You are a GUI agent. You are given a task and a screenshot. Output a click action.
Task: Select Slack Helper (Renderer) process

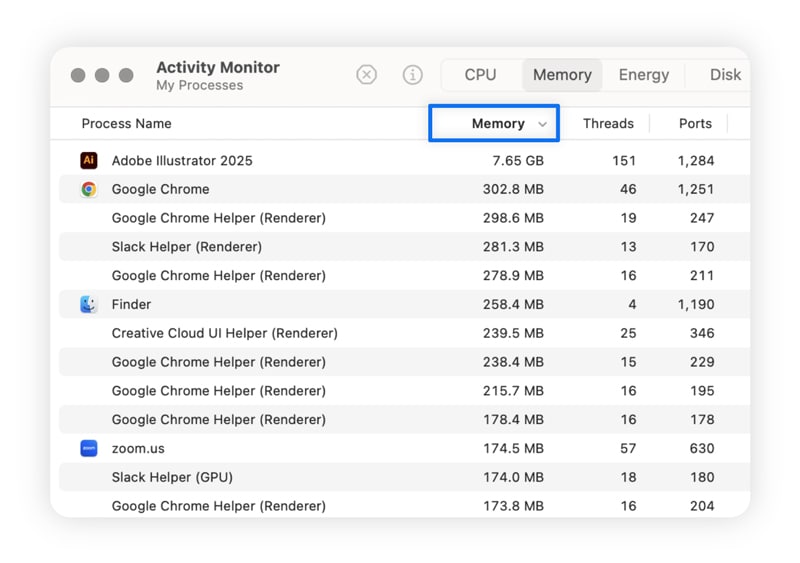404,247
